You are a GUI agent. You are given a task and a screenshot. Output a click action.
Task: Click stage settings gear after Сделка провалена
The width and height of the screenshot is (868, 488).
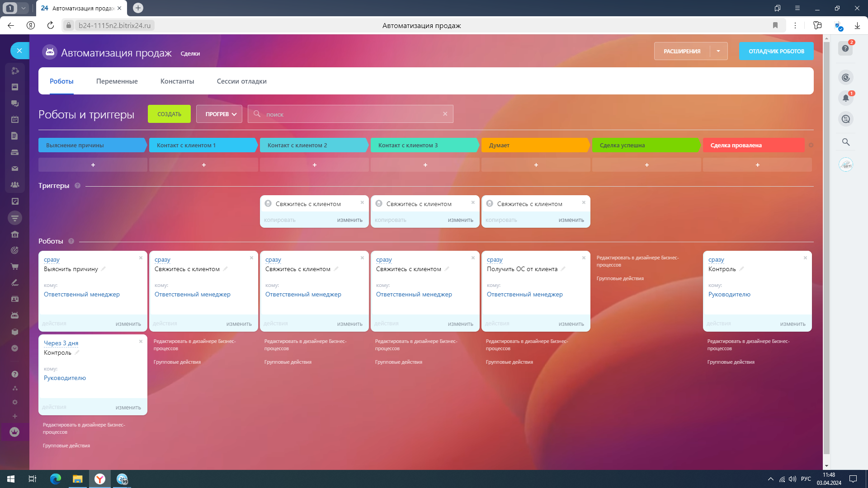click(x=811, y=145)
